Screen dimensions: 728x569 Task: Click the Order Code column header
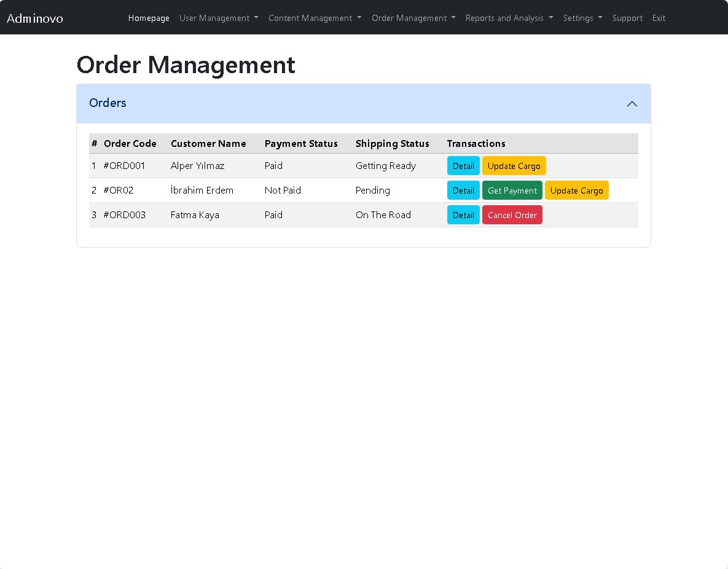(x=130, y=144)
